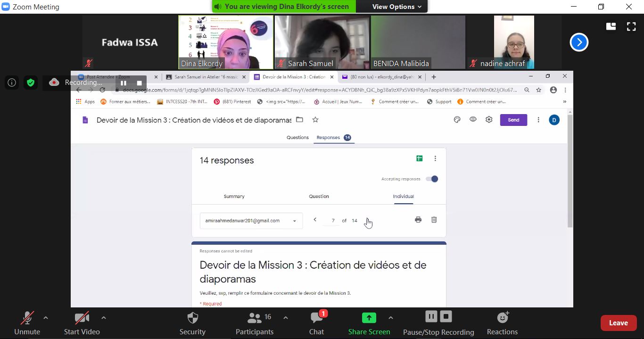Open the respondent email dropdown
This screenshot has width=644, height=339.
tap(251, 221)
